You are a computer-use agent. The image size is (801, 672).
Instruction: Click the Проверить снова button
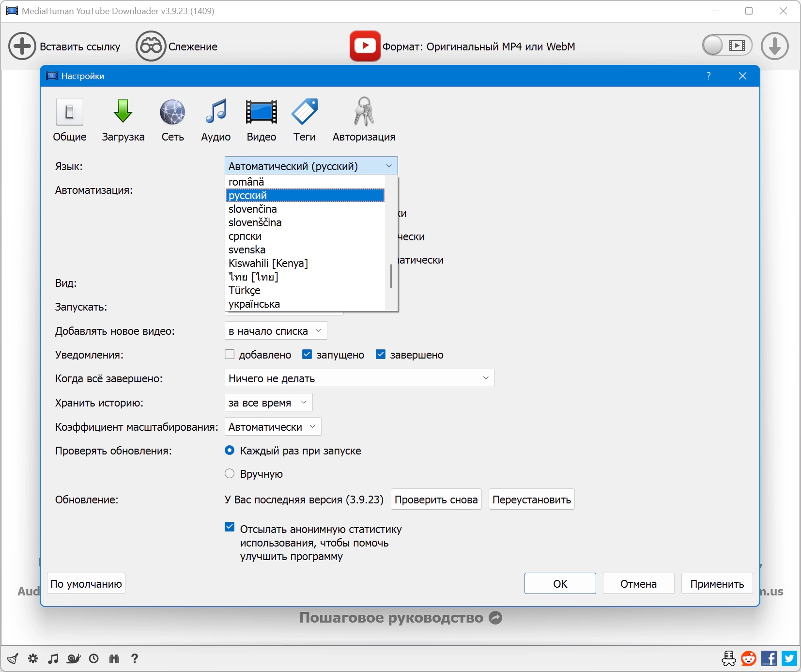point(436,500)
